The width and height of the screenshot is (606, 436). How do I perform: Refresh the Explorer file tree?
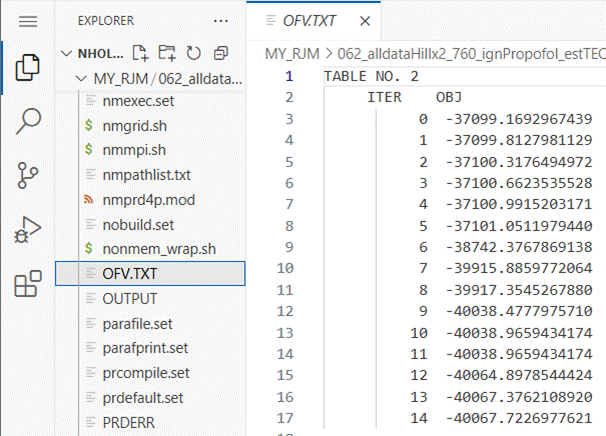[193, 52]
